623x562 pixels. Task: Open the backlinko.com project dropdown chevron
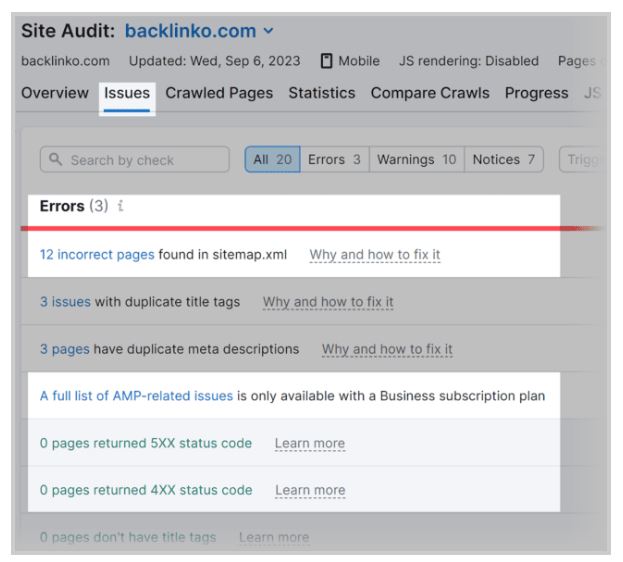click(x=269, y=31)
